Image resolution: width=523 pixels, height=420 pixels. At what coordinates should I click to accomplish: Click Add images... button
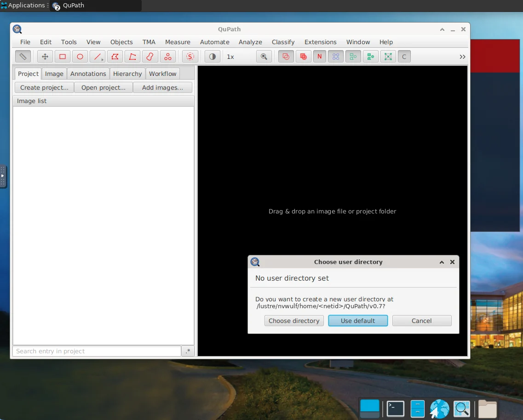click(162, 87)
